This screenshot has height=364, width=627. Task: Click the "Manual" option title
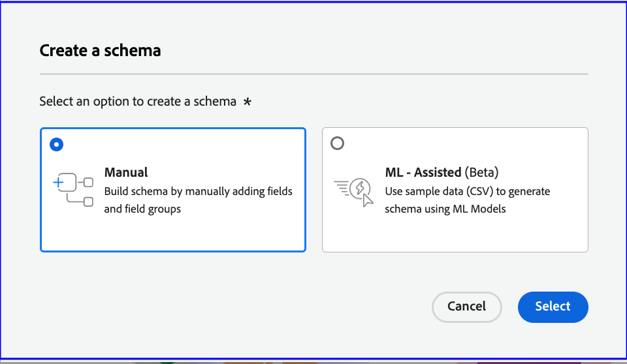(x=126, y=173)
